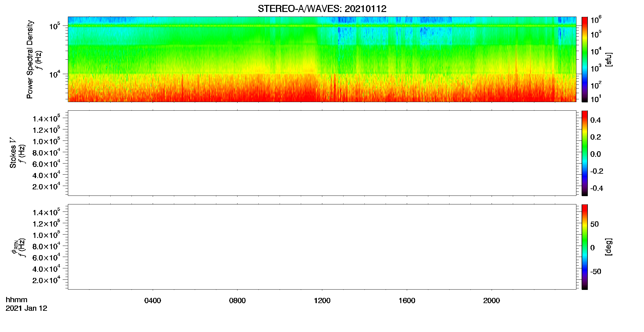Click the Stokes V axis title
Screen dimensions: 644x332
(x=13, y=153)
